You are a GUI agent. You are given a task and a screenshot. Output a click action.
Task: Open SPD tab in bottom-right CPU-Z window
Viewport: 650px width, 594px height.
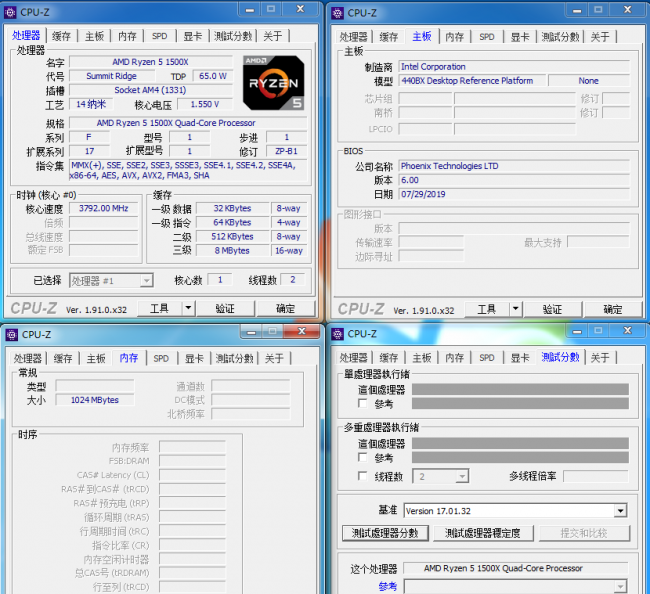487,357
